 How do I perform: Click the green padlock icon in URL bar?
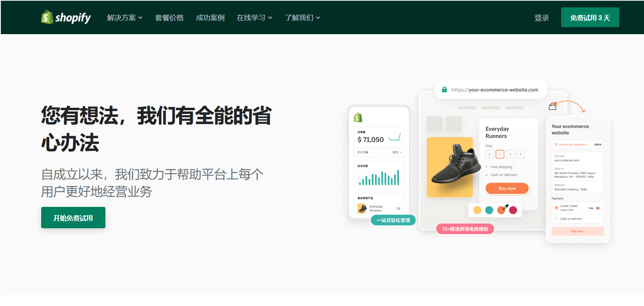tap(444, 90)
